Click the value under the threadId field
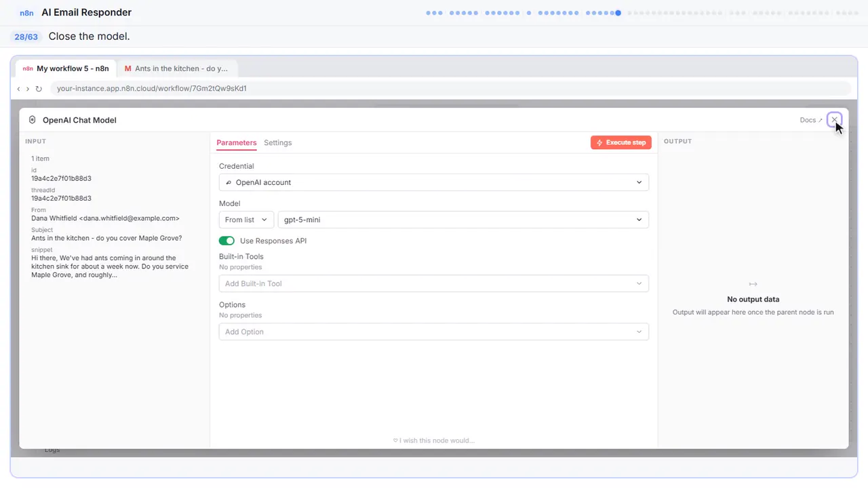The height and width of the screenshot is (488, 868). point(61,199)
